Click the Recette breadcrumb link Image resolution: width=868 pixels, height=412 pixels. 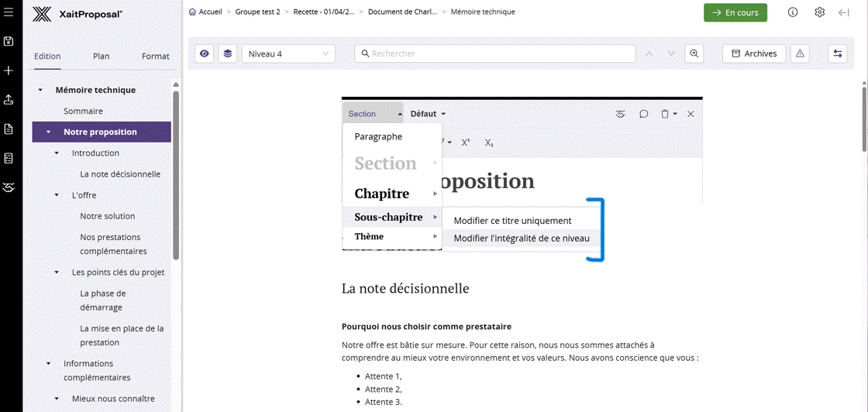(324, 12)
